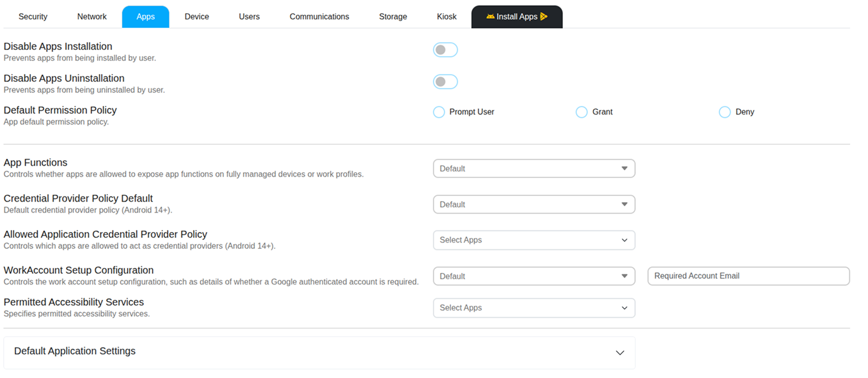Open the Storage tab

393,17
